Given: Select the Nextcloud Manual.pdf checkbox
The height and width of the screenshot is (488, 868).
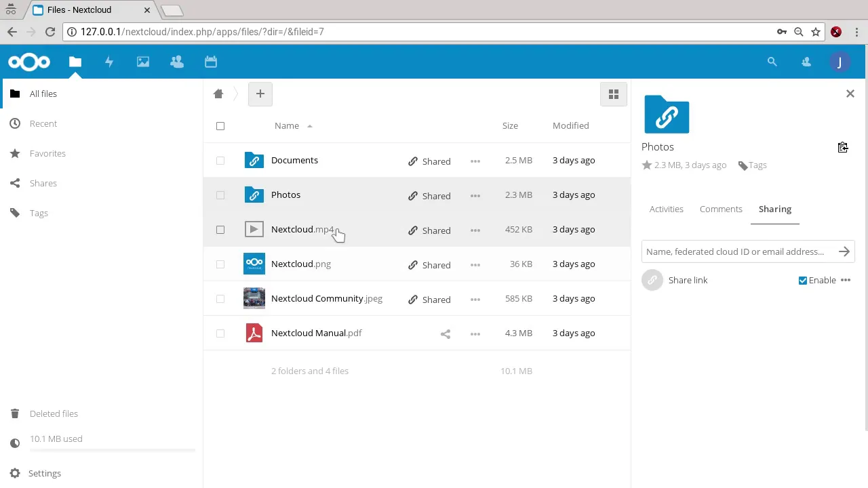Looking at the screenshot, I should pyautogui.click(x=220, y=333).
